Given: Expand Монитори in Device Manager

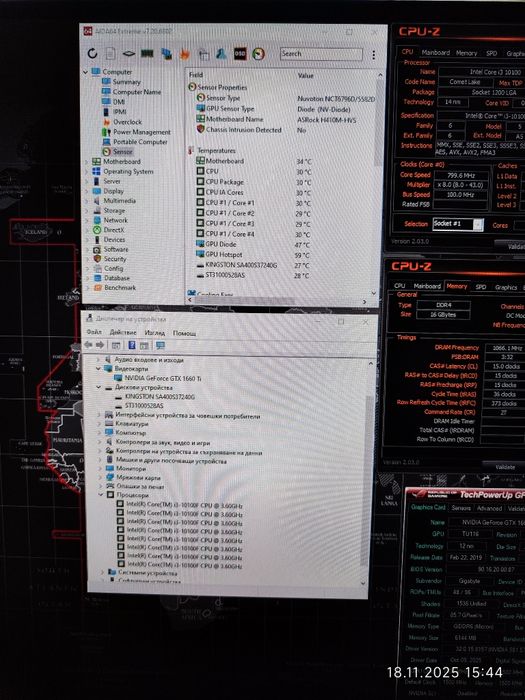Looking at the screenshot, I should pos(99,469).
